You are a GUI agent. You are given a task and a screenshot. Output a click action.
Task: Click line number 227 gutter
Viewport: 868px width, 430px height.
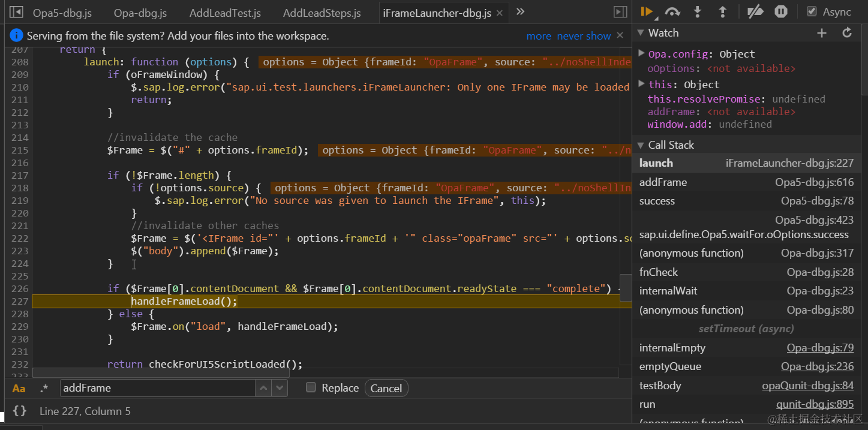(x=20, y=301)
